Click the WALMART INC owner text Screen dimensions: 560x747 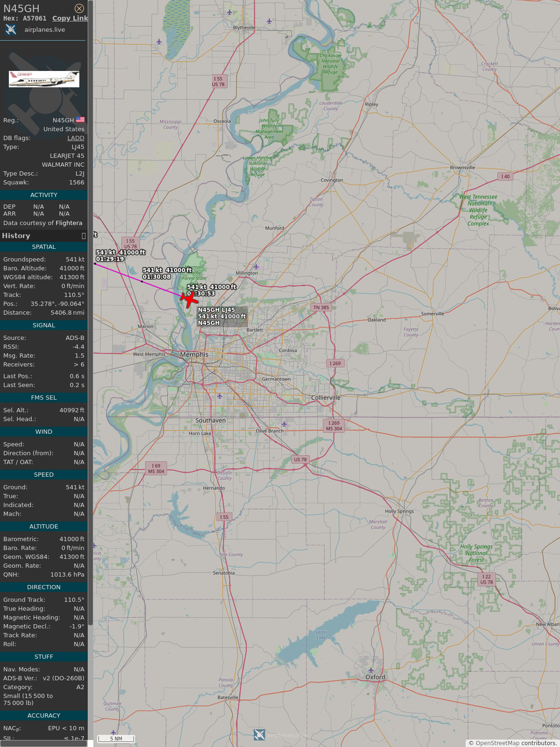click(x=63, y=165)
